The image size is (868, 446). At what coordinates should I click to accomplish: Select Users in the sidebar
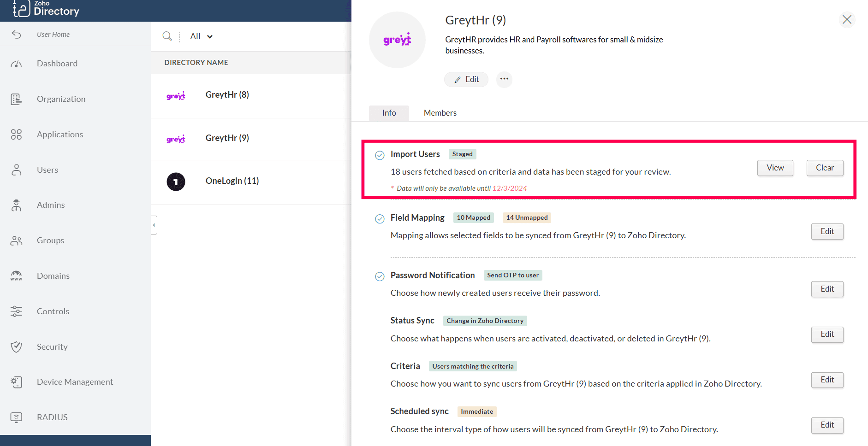[48, 170]
